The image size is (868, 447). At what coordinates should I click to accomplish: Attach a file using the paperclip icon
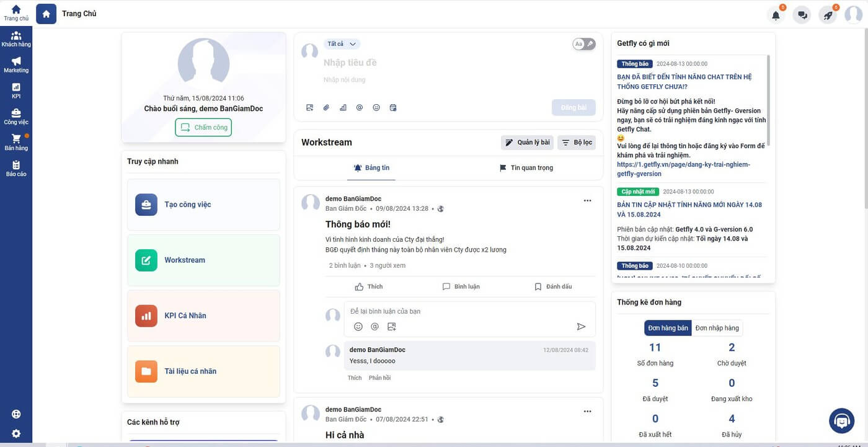326,108
